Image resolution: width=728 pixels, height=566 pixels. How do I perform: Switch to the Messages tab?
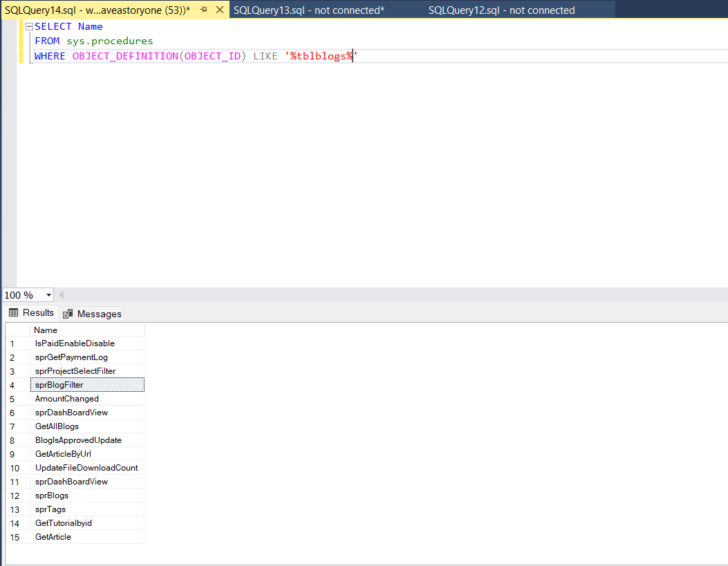coord(98,313)
